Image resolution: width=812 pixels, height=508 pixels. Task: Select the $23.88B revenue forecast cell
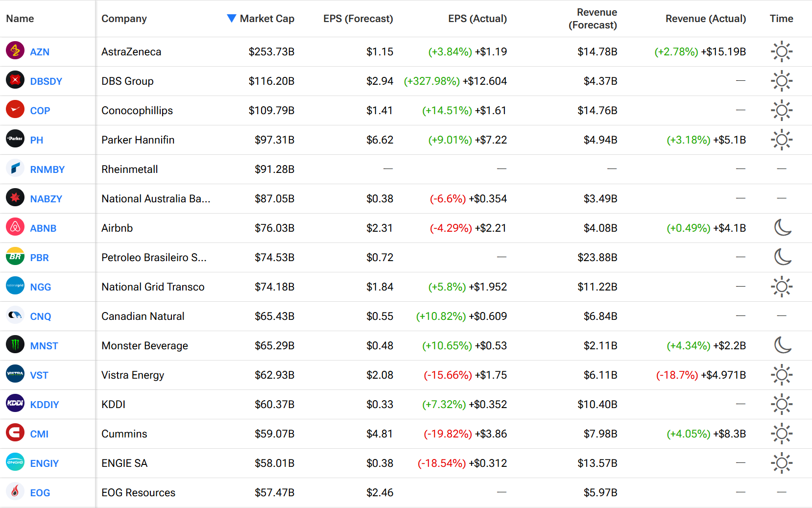click(597, 257)
